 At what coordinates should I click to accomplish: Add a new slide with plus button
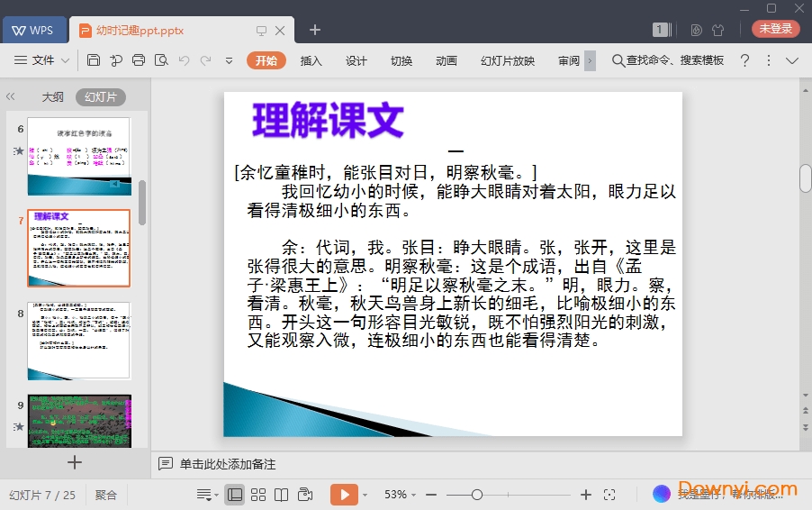pos(75,462)
